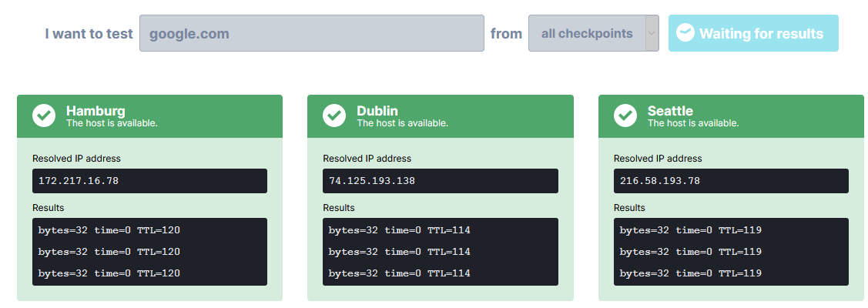Select the Dublin card header title
868x308 pixels.
[377, 111]
